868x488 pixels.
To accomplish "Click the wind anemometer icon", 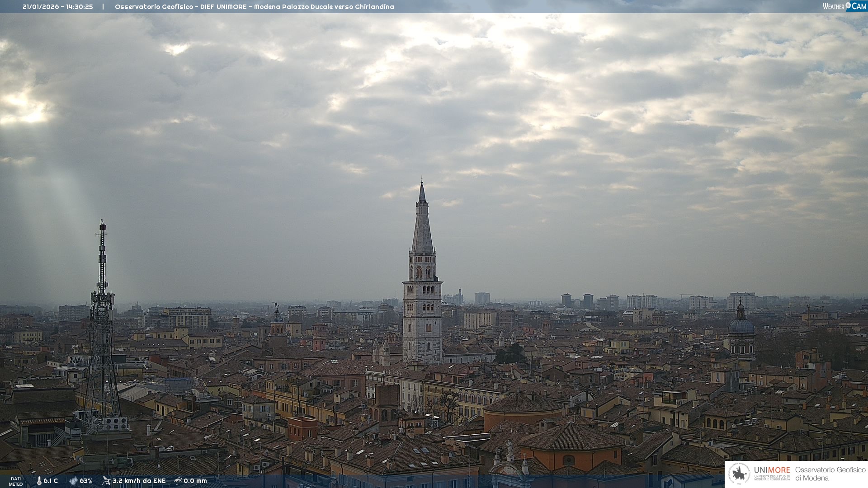I will (106, 481).
